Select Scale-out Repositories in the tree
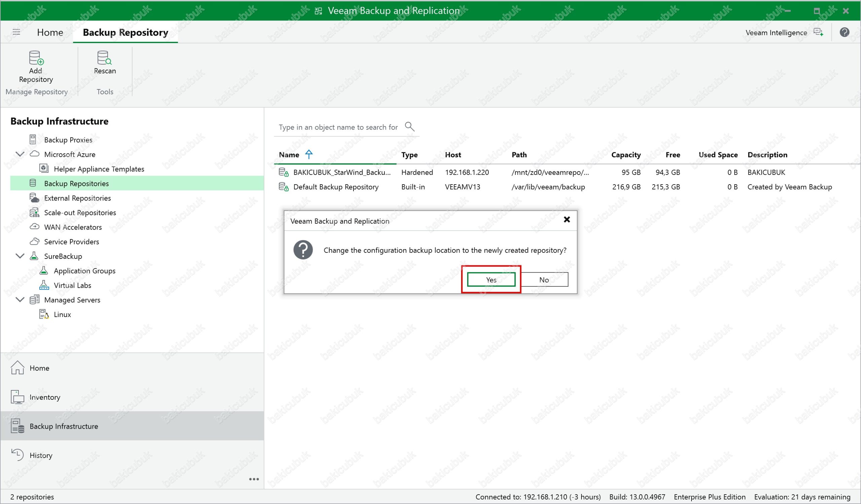 click(x=80, y=212)
